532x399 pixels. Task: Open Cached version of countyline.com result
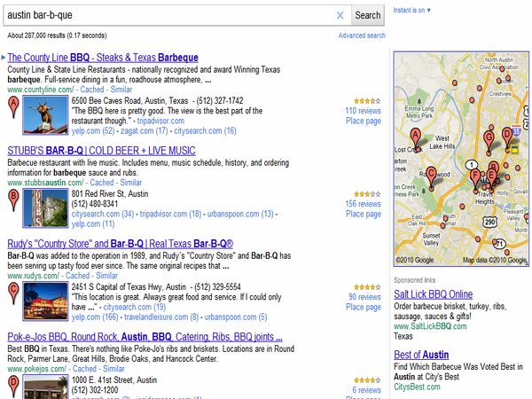pos(90,90)
